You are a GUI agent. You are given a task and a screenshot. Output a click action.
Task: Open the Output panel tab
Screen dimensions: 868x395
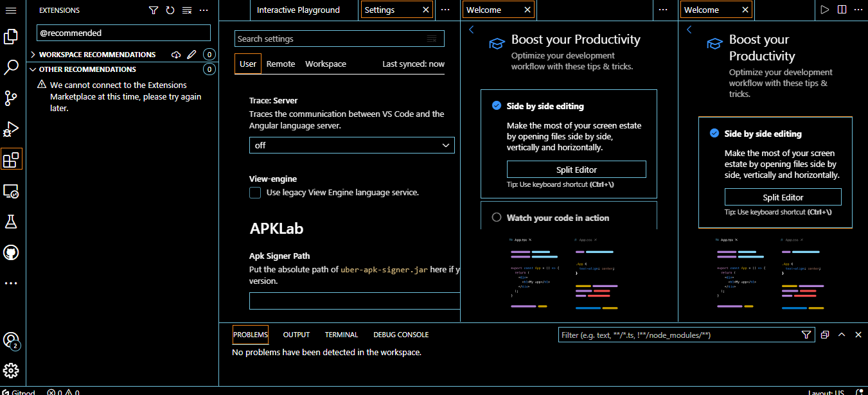pos(296,335)
